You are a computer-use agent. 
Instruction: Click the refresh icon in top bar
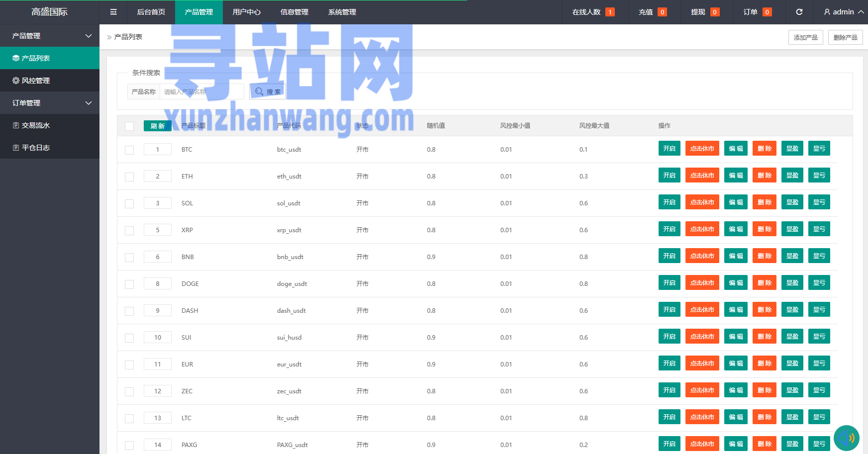click(799, 12)
